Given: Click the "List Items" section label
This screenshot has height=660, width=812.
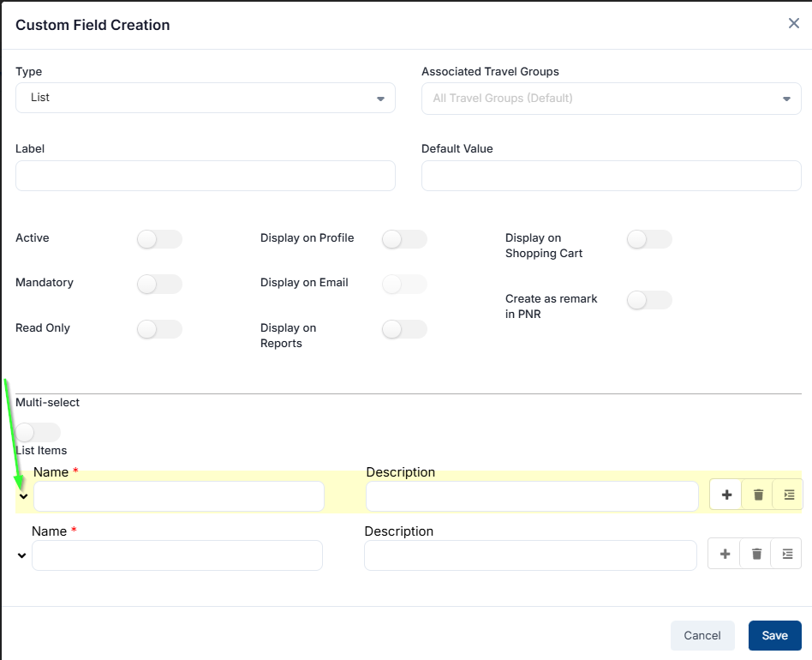Looking at the screenshot, I should pos(41,451).
